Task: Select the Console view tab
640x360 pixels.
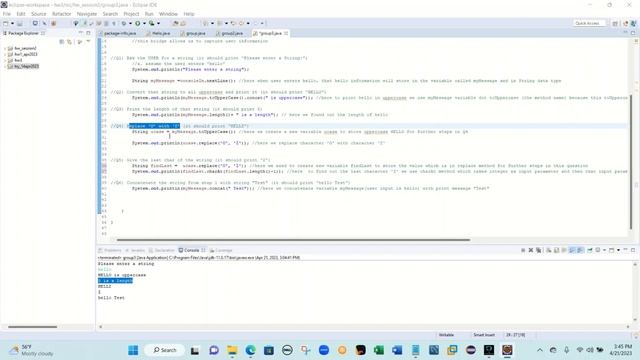Action: pyautogui.click(x=191, y=250)
